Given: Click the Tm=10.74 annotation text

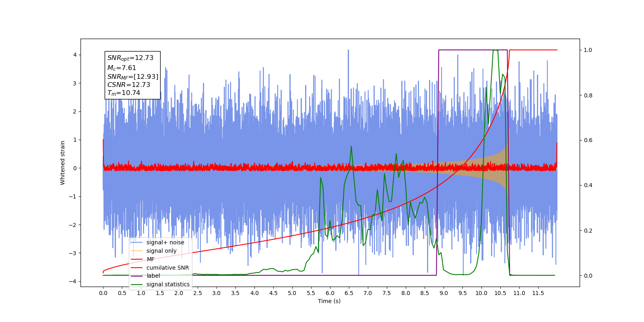Looking at the screenshot, I should tap(124, 93).
